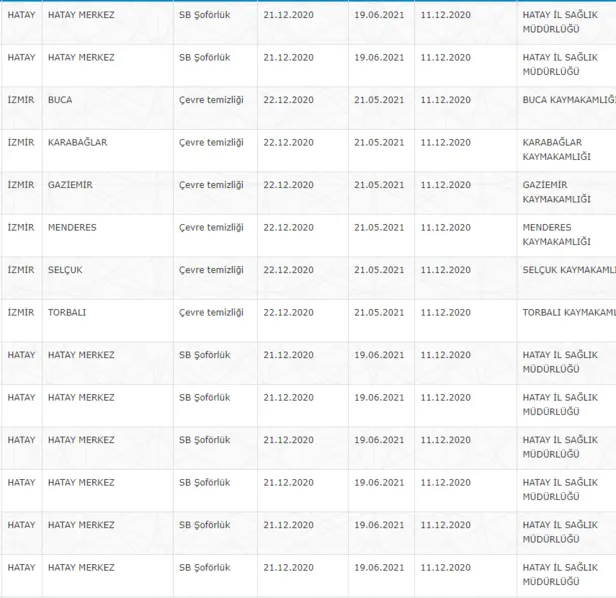
Task: Select the TORBALI district cell
Action: (x=67, y=312)
